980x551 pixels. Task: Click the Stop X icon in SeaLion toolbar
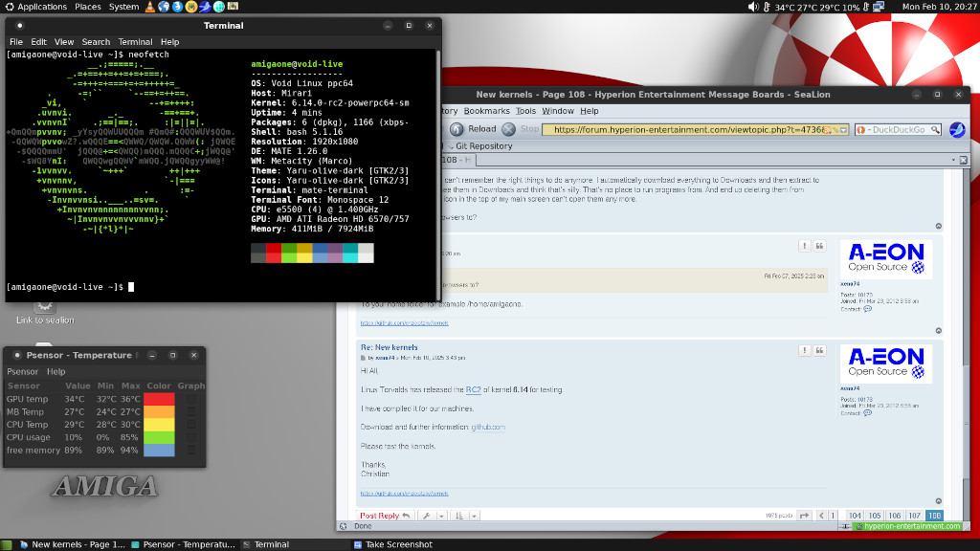click(x=509, y=129)
